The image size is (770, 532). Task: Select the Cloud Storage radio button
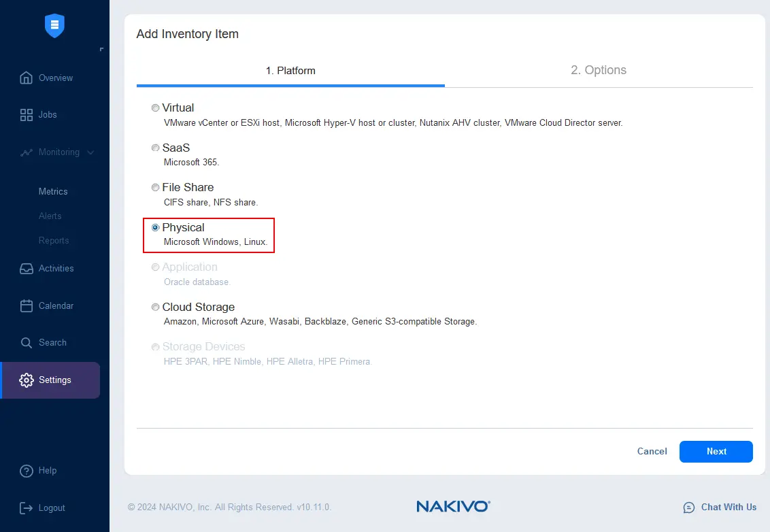156,307
